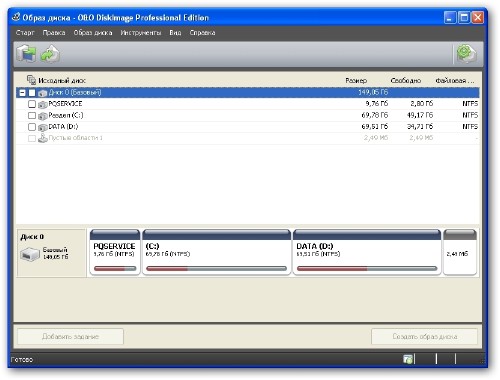The image size is (500, 380).
Task: Click the application icon in the title bar
Action: (16, 17)
